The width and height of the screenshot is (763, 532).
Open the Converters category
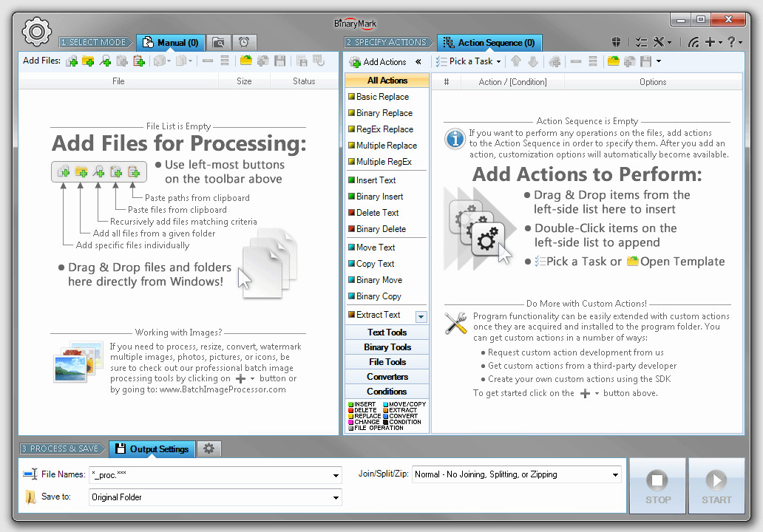[387, 377]
